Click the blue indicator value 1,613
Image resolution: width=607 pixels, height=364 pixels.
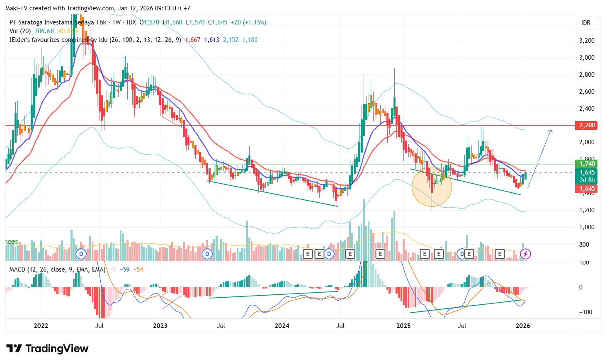coord(212,40)
